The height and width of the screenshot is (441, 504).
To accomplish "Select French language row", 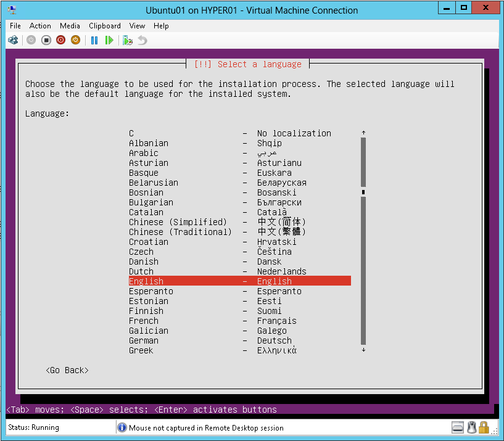I will click(240, 321).
